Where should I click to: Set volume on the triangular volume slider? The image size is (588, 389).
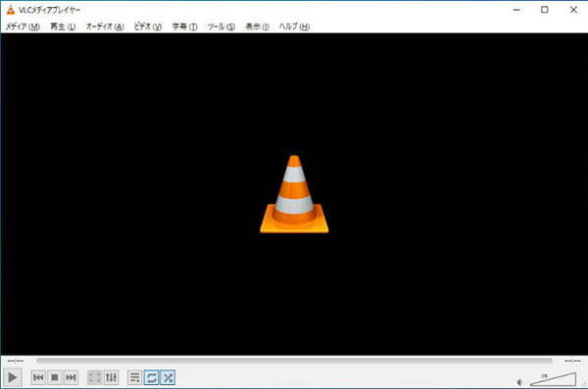click(x=553, y=379)
